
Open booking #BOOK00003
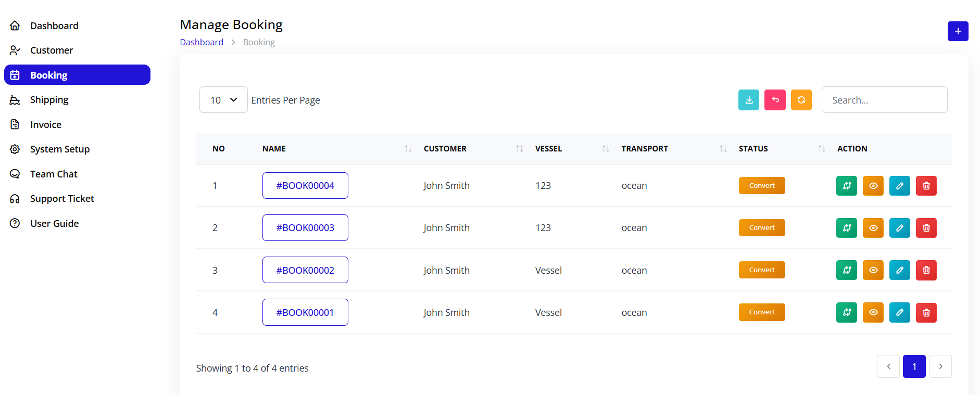[305, 227]
